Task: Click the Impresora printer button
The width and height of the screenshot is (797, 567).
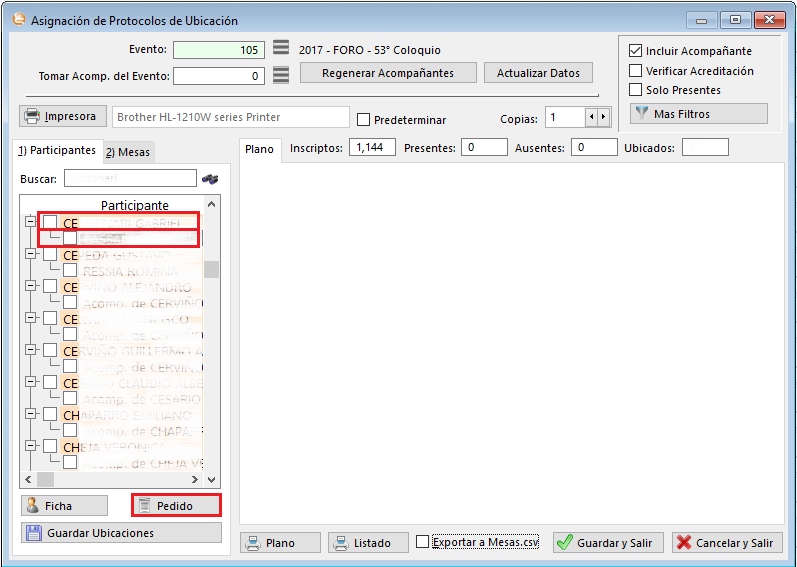Action: click(62, 116)
